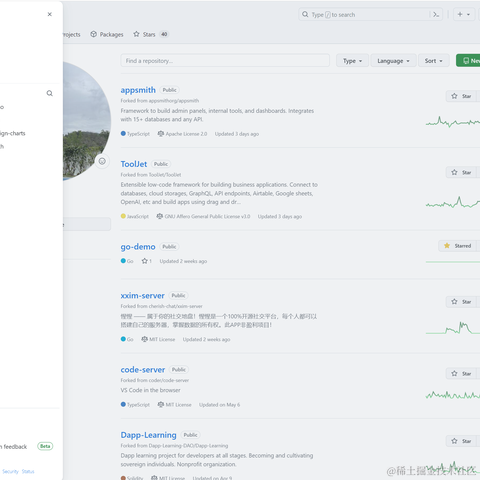View ToolJet activity sparkline graph
The height and width of the screenshot is (480, 480).
(x=453, y=202)
